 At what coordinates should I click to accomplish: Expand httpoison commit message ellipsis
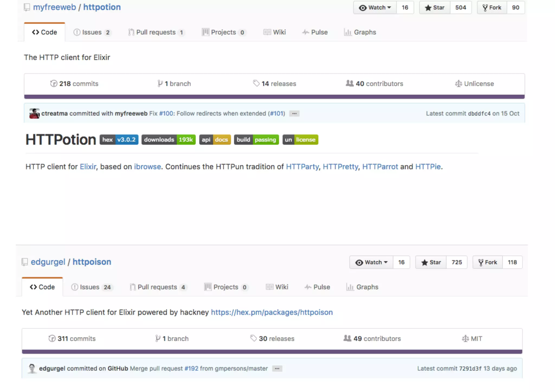[277, 368]
